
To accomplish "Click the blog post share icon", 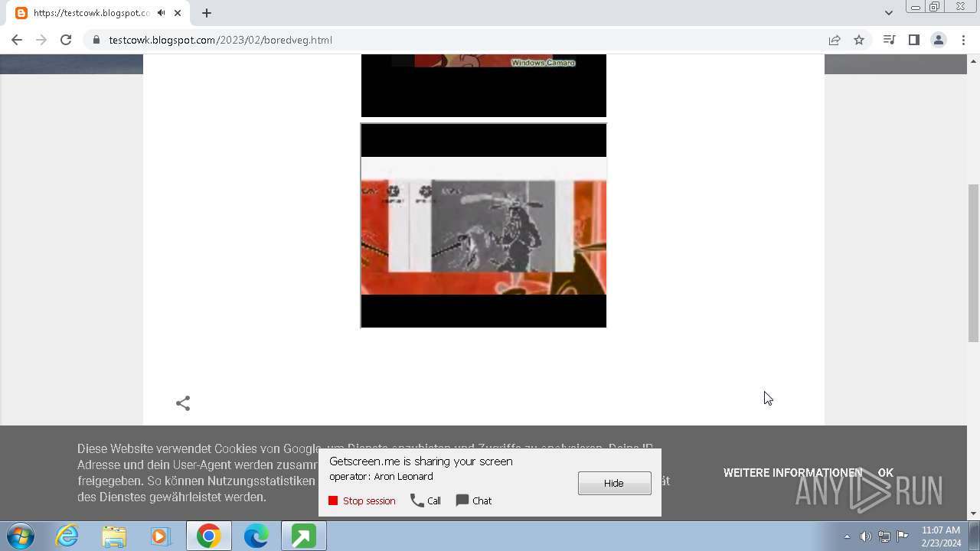I will tap(183, 403).
